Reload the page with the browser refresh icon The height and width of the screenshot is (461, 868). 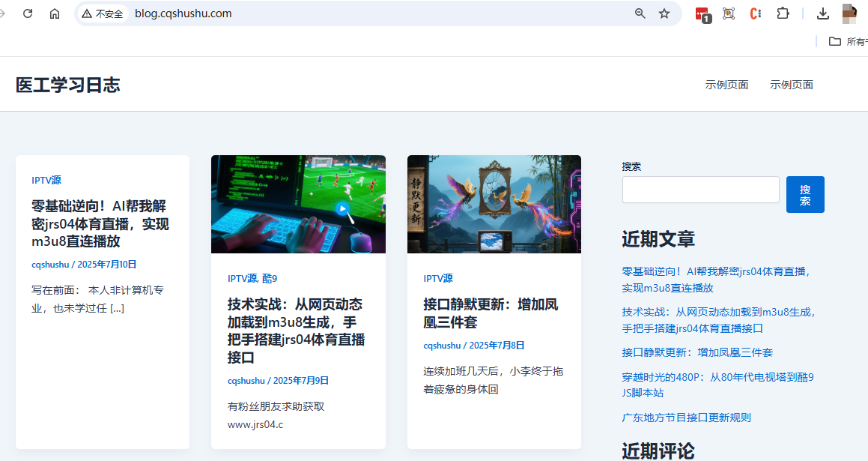[x=28, y=13]
